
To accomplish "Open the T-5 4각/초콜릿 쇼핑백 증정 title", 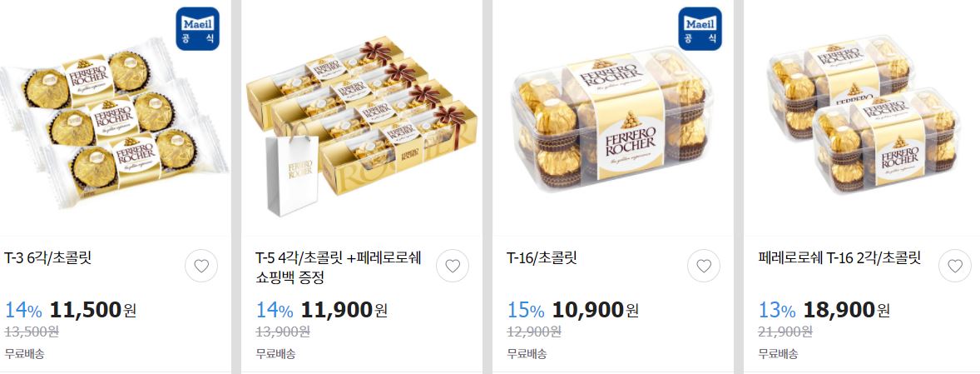I will [338, 267].
